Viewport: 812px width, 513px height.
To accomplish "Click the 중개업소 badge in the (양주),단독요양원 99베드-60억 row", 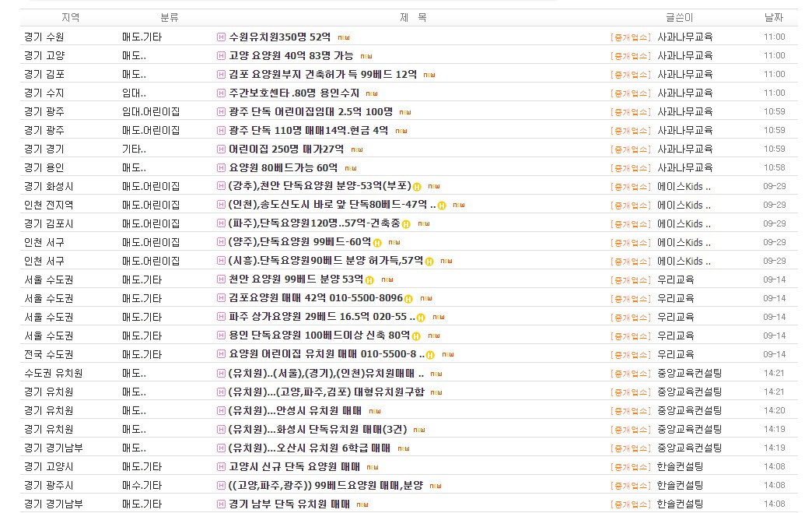I will [x=630, y=243].
